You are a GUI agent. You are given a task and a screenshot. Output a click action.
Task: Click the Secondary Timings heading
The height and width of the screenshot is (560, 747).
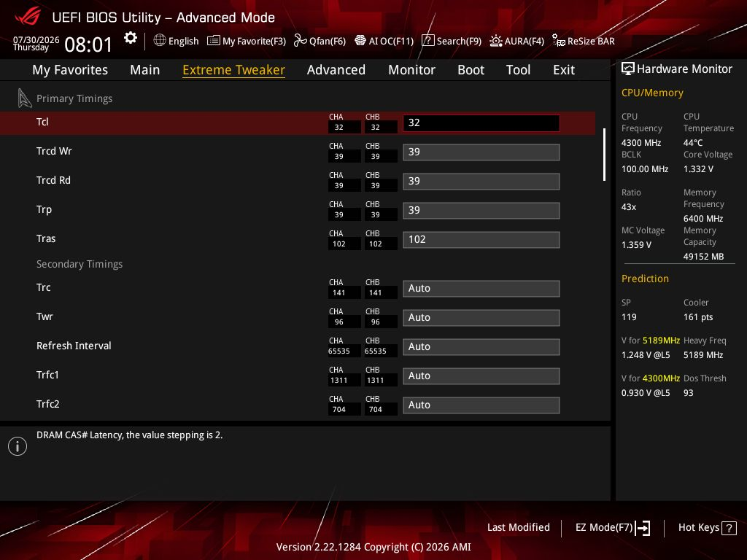pos(80,264)
